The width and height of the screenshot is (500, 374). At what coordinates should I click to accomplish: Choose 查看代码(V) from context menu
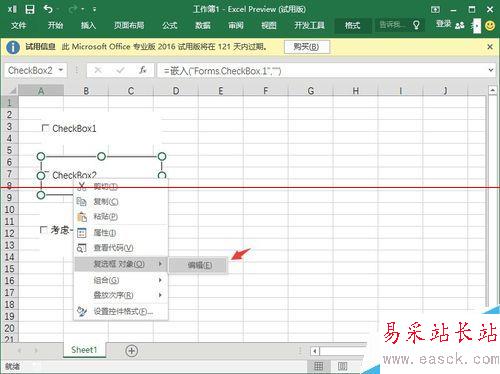[x=121, y=248]
